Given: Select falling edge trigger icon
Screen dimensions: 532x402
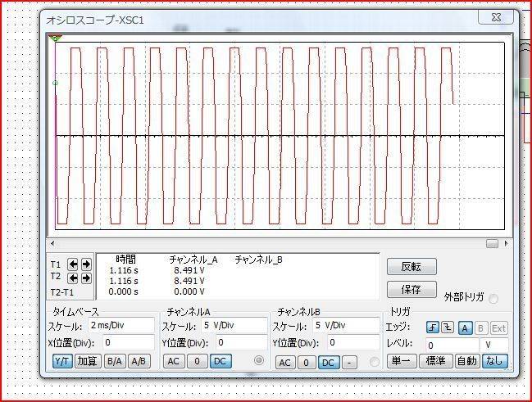Looking at the screenshot, I should coord(447,327).
